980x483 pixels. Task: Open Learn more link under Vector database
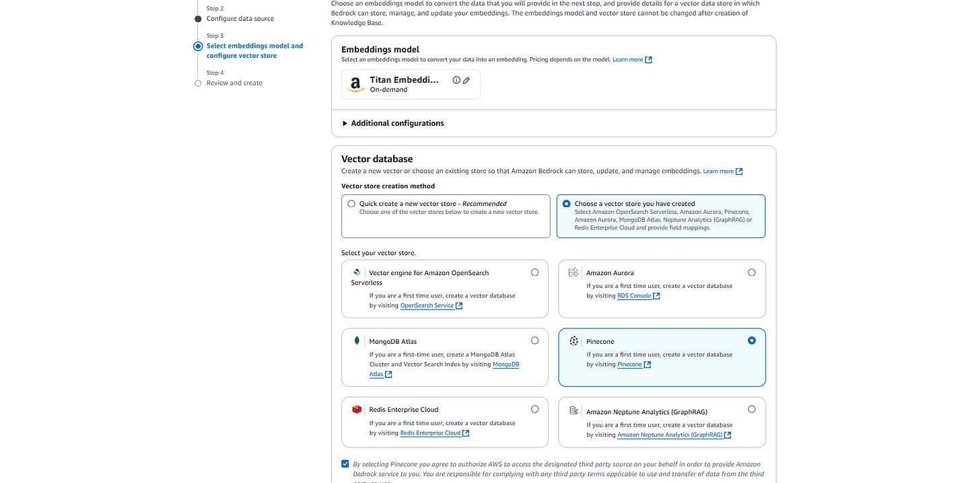coord(718,172)
